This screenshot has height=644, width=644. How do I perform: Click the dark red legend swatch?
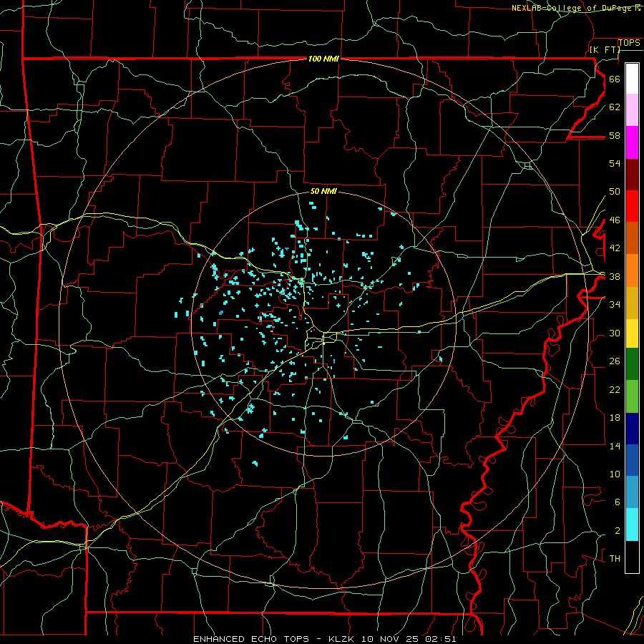[x=632, y=174]
